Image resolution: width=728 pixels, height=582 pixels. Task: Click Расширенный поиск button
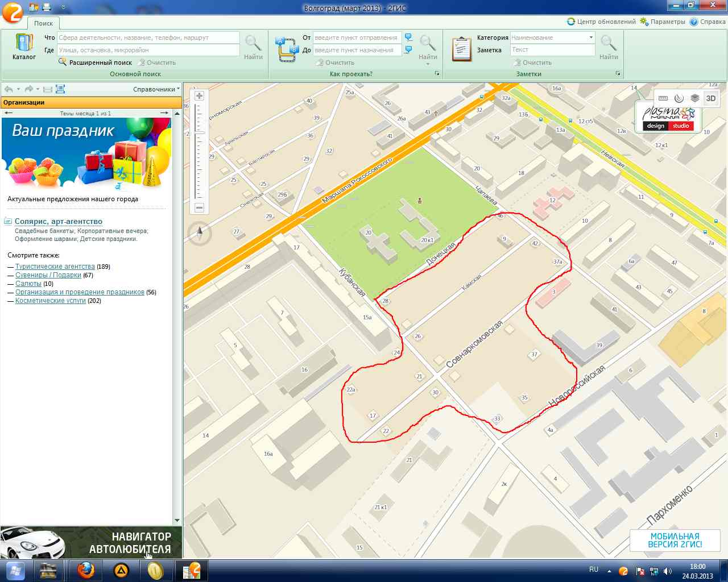(x=95, y=63)
